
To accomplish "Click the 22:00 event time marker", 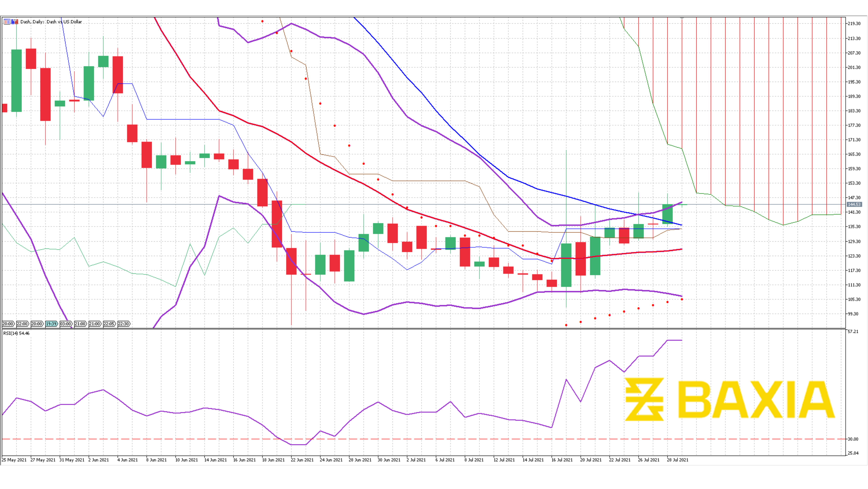I will click(x=22, y=324).
